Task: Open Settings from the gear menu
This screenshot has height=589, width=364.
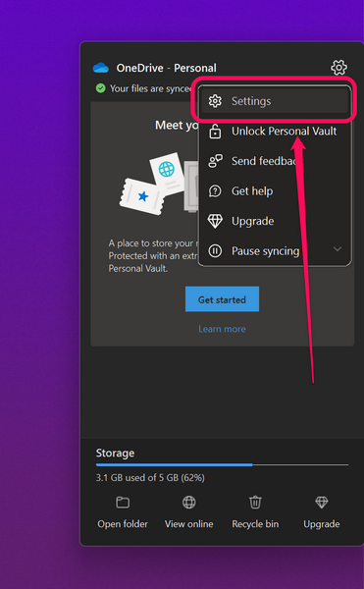Action: click(275, 101)
